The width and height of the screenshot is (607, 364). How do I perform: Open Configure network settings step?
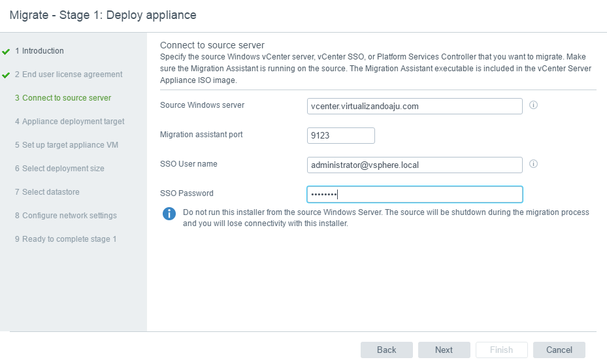click(65, 216)
